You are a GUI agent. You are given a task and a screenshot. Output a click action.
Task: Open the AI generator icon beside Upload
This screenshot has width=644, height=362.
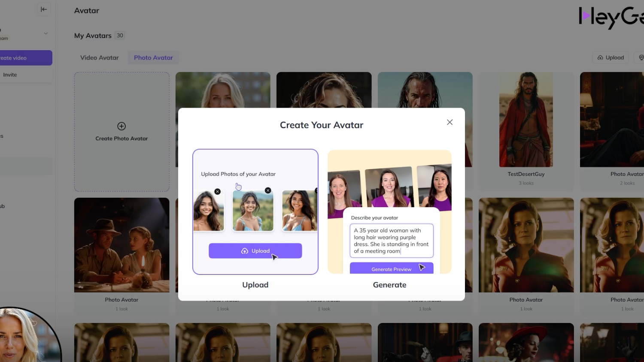pos(641,57)
